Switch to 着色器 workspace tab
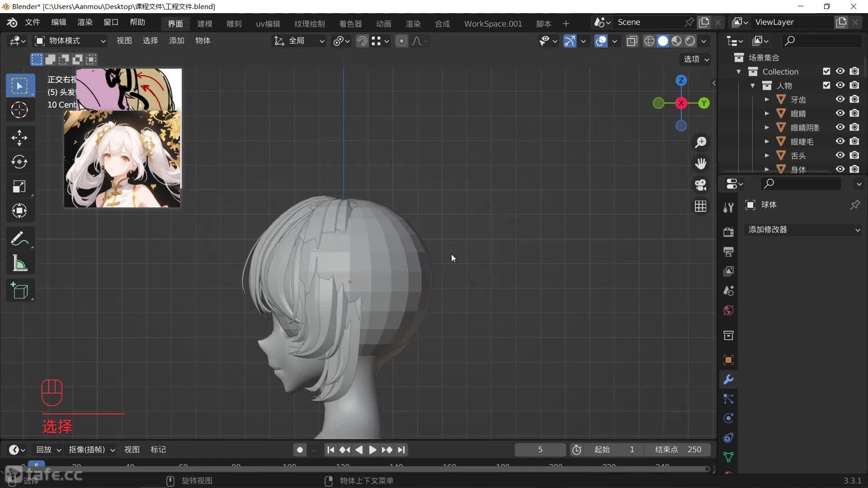This screenshot has height=488, width=868. [x=350, y=24]
